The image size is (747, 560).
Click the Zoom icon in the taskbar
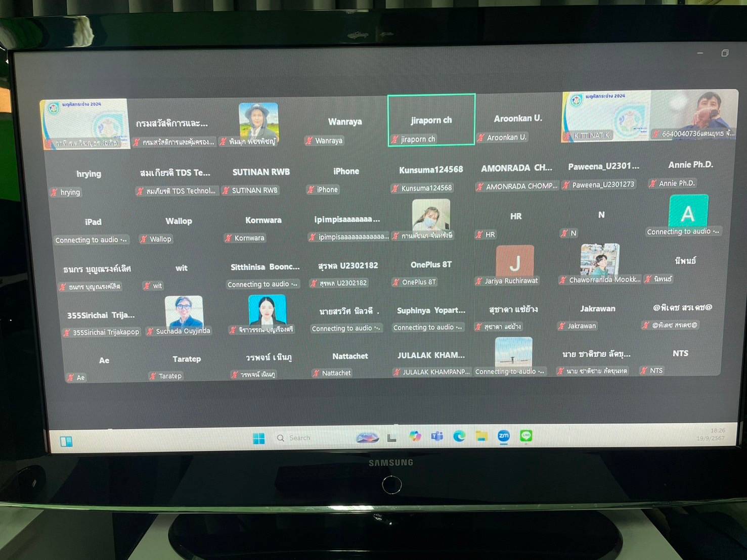[504, 436]
